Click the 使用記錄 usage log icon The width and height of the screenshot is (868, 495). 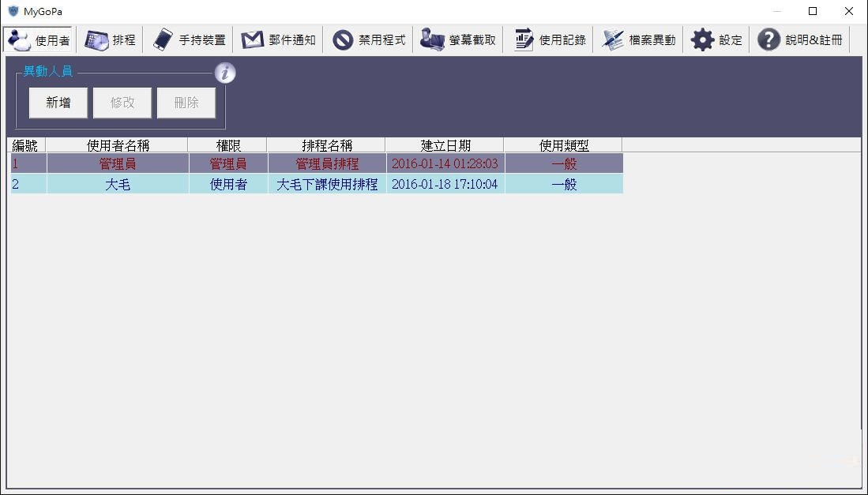[523, 39]
